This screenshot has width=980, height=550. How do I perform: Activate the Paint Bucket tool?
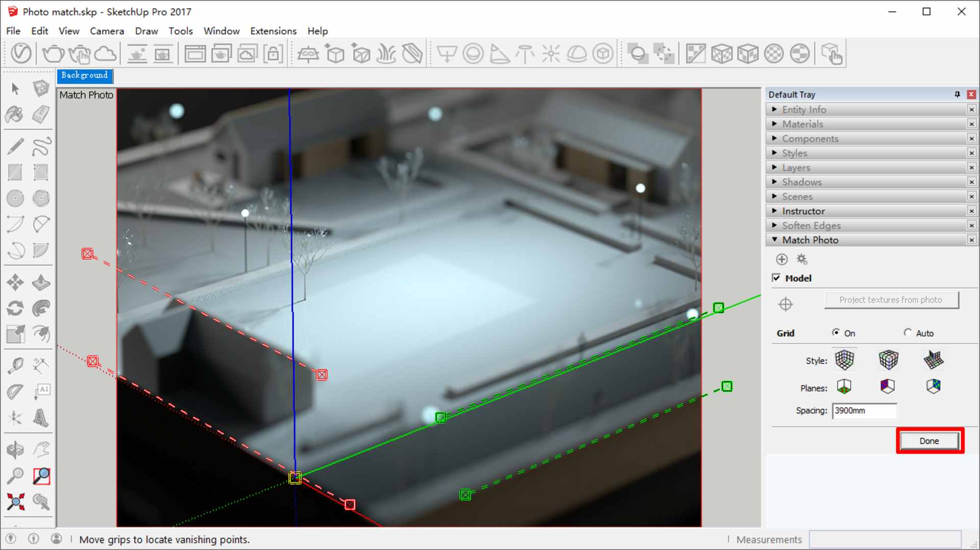tap(13, 114)
